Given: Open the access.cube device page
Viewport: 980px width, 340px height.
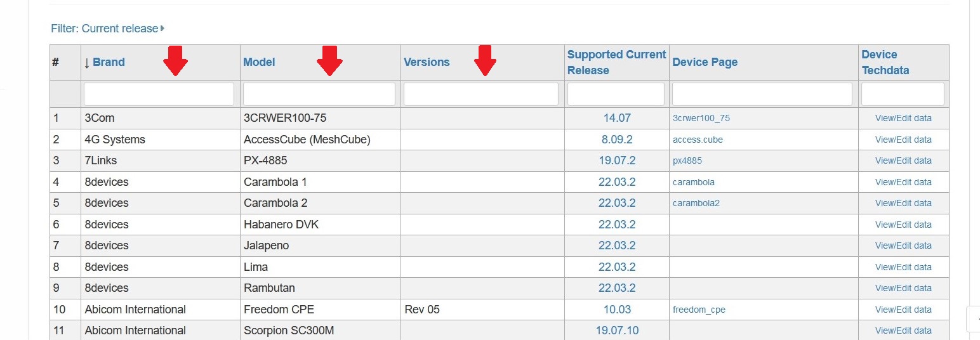Looking at the screenshot, I should click(x=698, y=140).
